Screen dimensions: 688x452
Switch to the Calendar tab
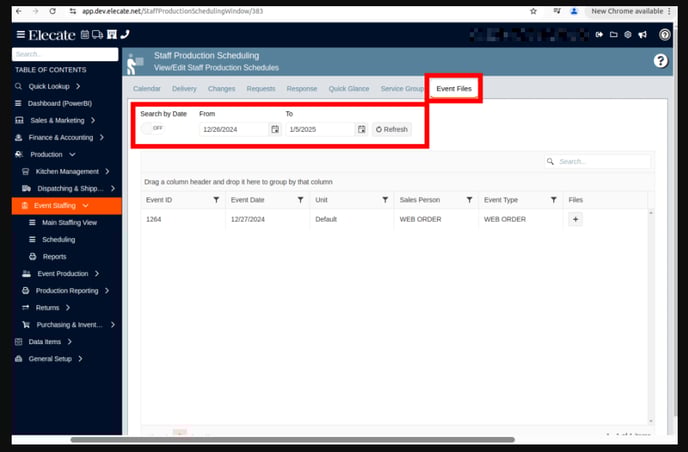pyautogui.click(x=147, y=89)
